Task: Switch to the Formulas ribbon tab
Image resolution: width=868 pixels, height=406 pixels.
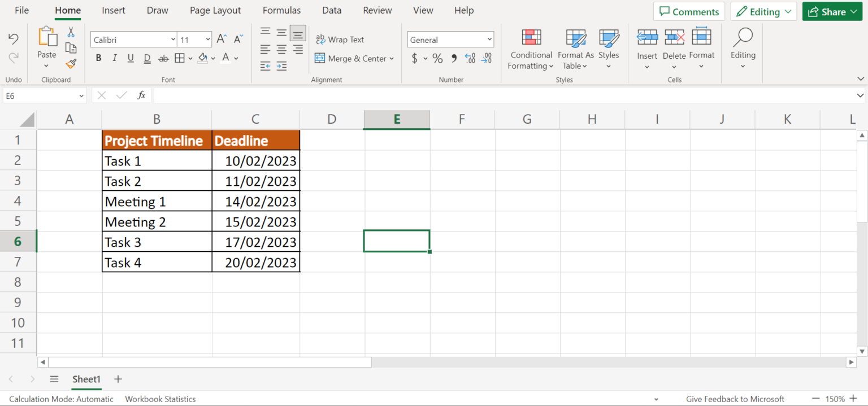Action: tap(281, 10)
